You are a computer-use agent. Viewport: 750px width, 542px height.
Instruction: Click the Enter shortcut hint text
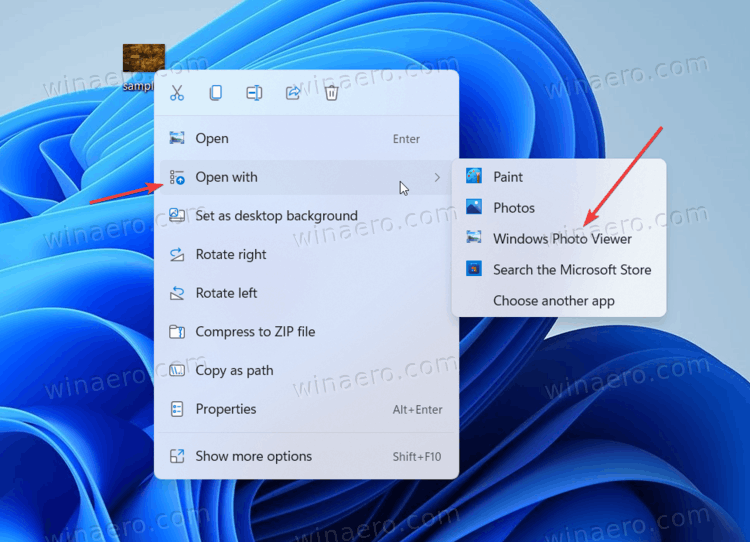point(406,139)
